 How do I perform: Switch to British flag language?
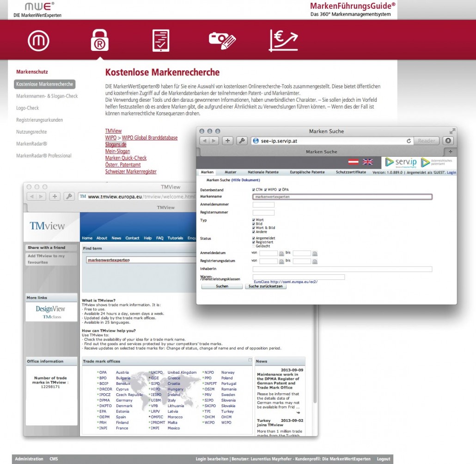point(367,162)
